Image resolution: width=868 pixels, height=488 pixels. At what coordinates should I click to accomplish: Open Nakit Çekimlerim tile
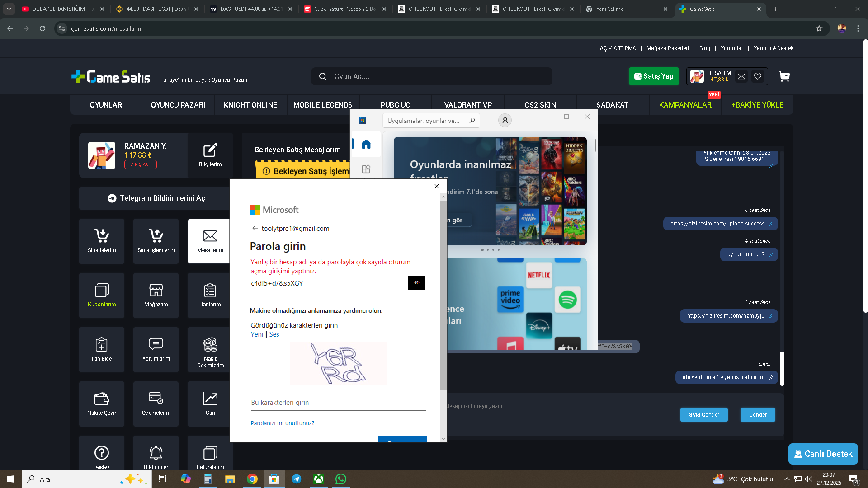209,349
